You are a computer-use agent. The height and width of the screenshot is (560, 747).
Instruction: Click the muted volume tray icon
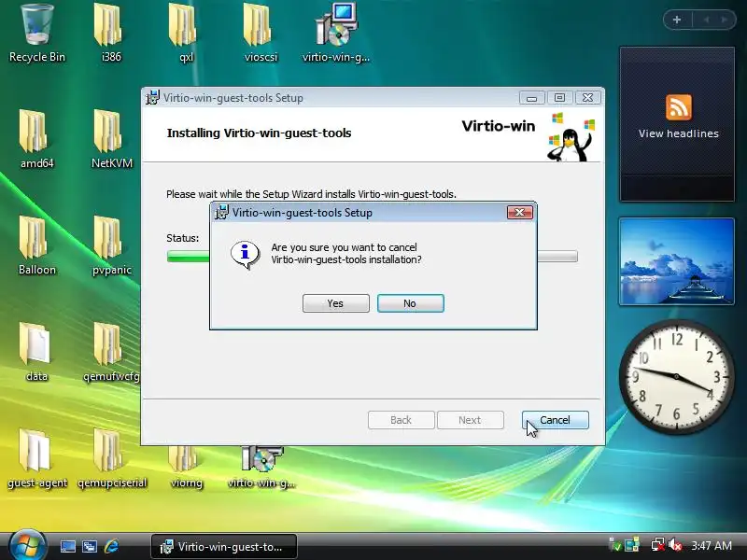(675, 545)
